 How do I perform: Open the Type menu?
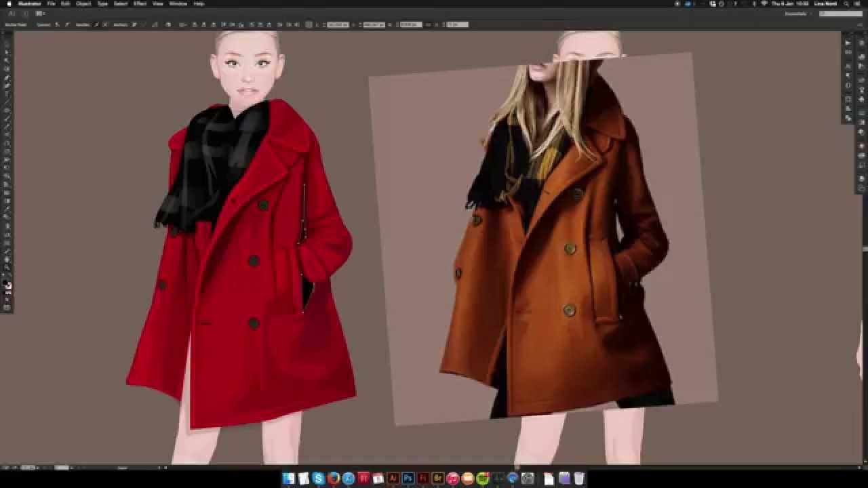pyautogui.click(x=102, y=3)
